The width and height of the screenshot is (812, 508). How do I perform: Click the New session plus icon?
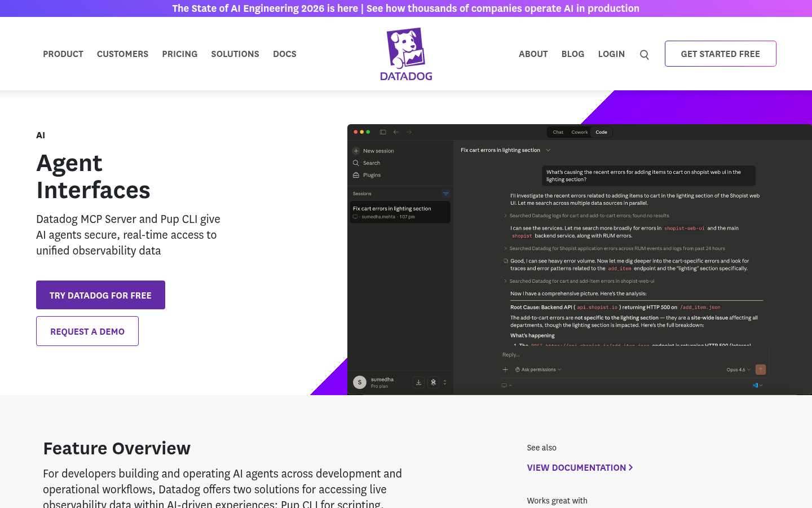coord(356,151)
